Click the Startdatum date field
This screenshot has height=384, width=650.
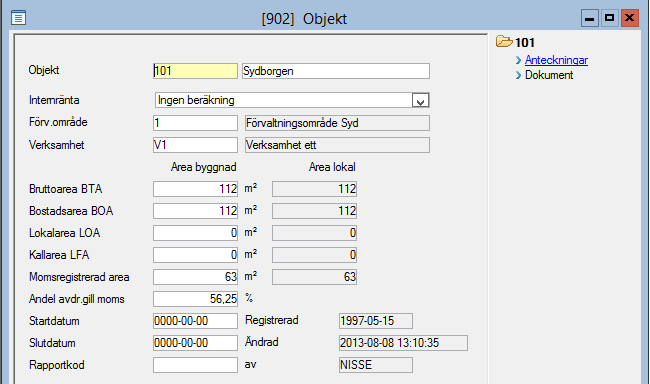(195, 321)
